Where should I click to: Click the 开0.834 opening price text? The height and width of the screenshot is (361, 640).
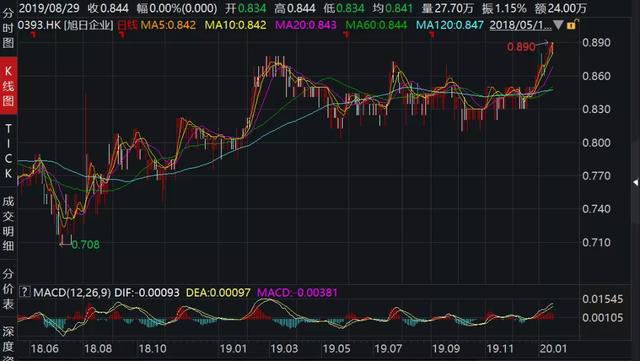click(x=246, y=8)
